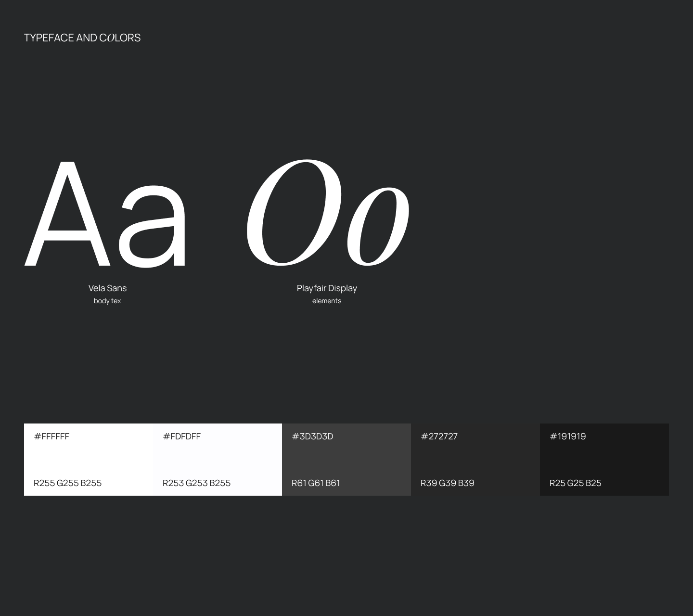Viewport: 693px width, 616px height.
Task: Pick the white #FFFFFF color swatch
Action: 89,459
